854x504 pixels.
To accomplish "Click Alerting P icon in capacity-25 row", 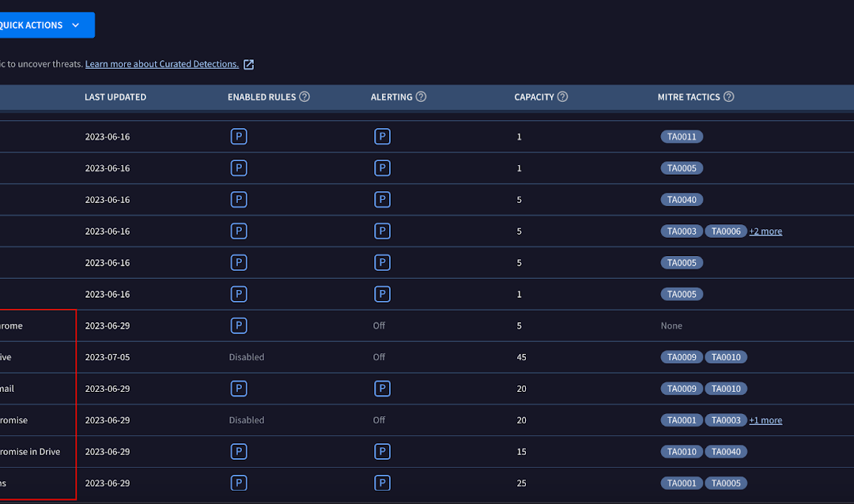I will [x=383, y=483].
